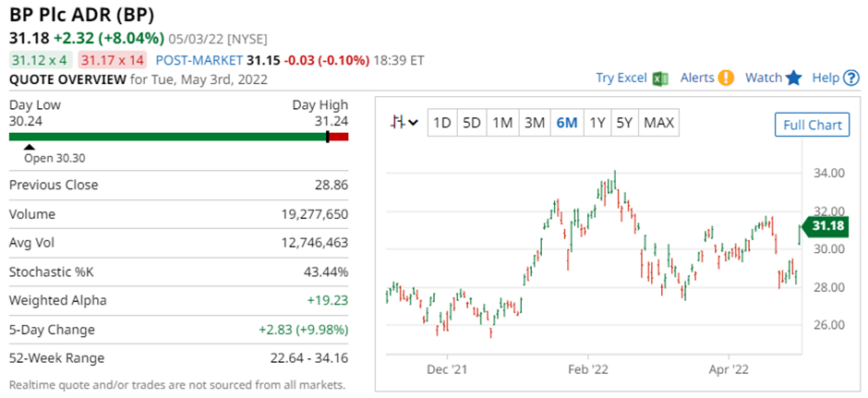Show the 1Y chart range
The height and width of the screenshot is (398, 868).
pos(597,123)
